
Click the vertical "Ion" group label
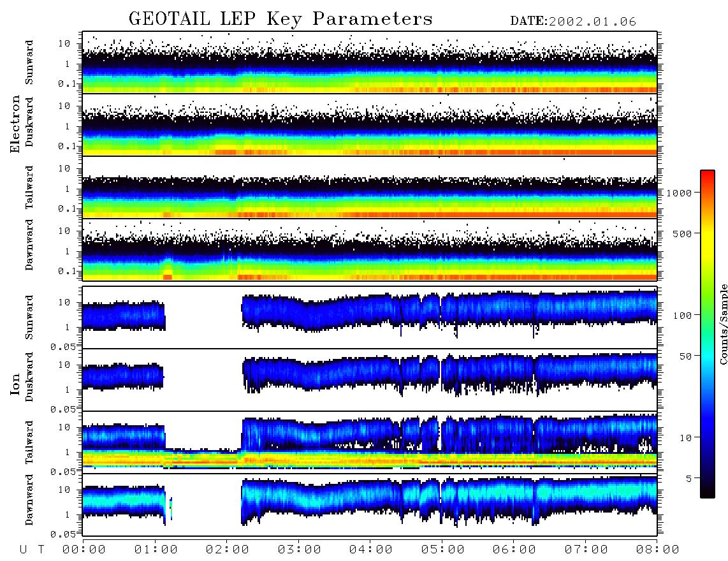15,384
